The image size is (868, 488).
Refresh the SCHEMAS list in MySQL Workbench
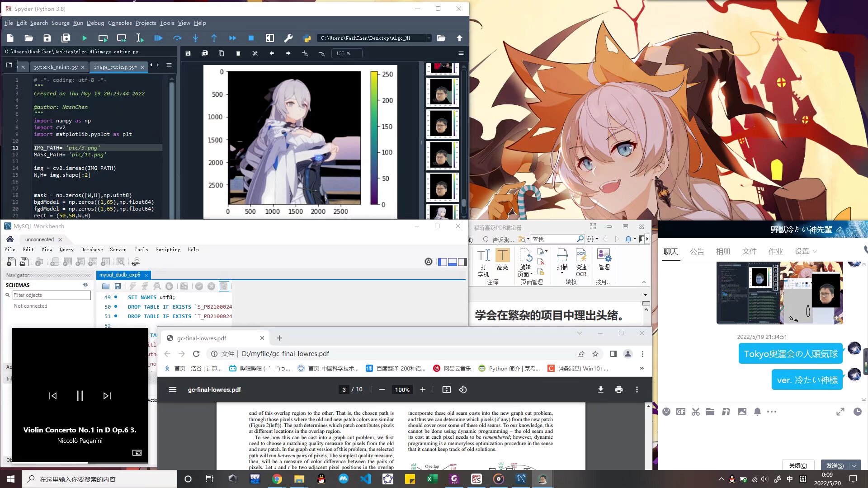tap(85, 285)
